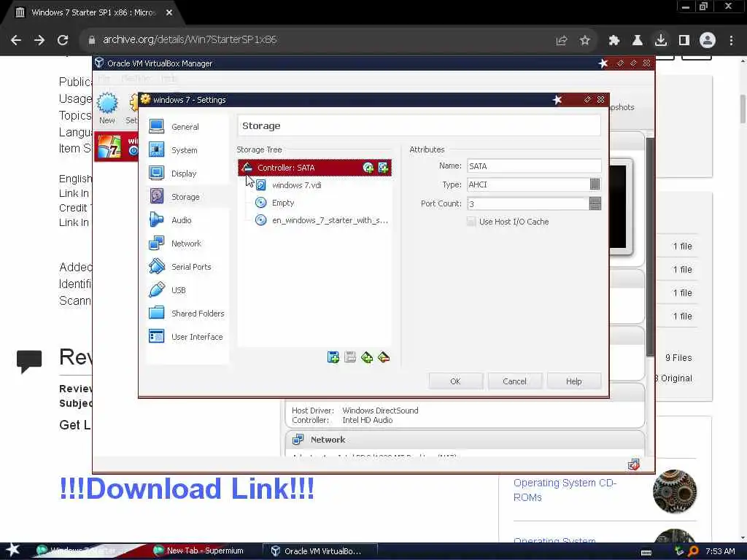Bookmark this page with the star icon
Viewport: 747px width, 560px height.
click(x=584, y=41)
